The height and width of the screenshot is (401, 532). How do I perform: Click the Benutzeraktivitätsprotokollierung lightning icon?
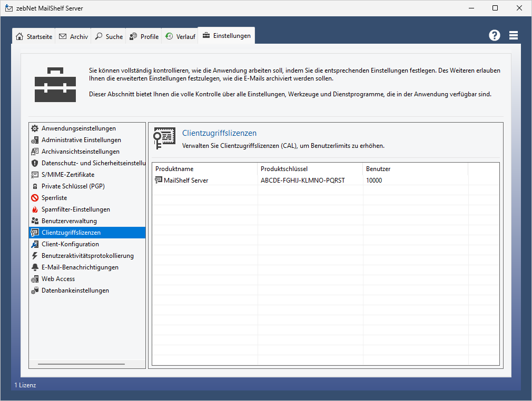click(x=35, y=256)
